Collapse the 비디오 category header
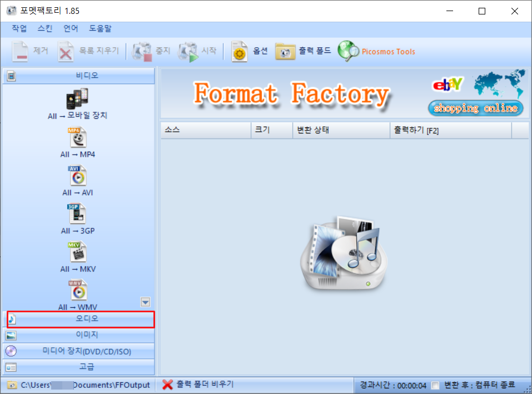This screenshot has height=394, width=532. (x=79, y=76)
